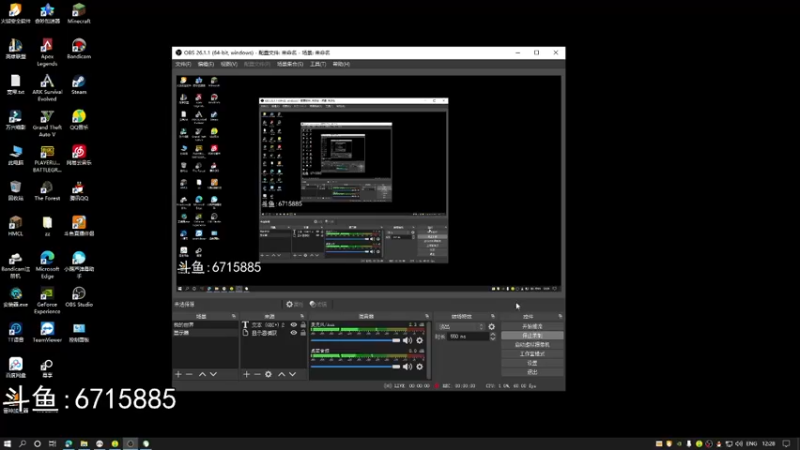Open Bandicam desktop shortcut
This screenshot has height=450, width=800.
coord(79,49)
